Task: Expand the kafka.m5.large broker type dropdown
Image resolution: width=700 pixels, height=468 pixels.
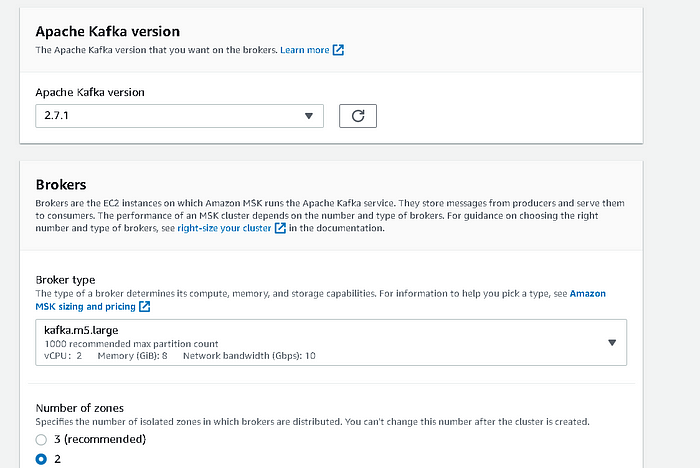Action: pyautogui.click(x=320, y=343)
